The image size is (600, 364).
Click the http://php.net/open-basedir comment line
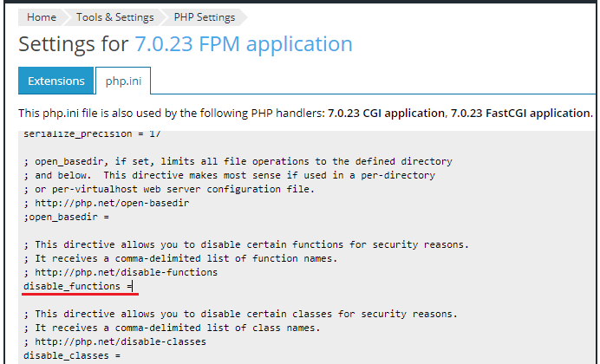(x=107, y=203)
